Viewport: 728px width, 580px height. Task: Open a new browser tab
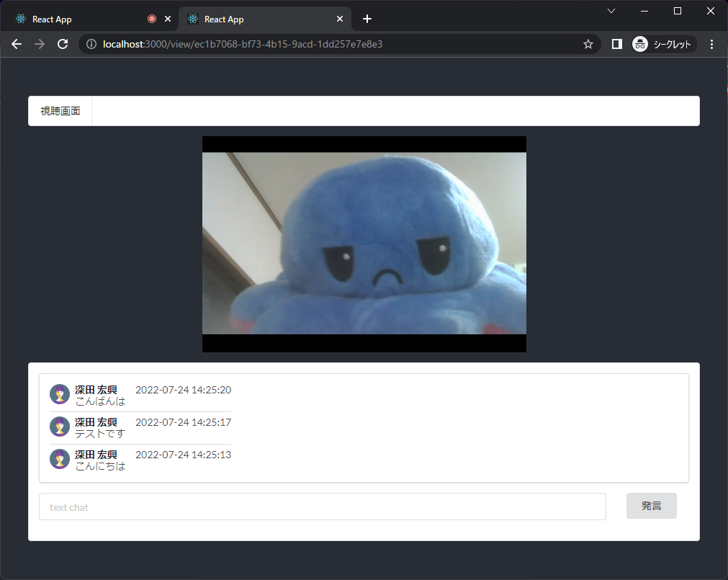(x=367, y=19)
